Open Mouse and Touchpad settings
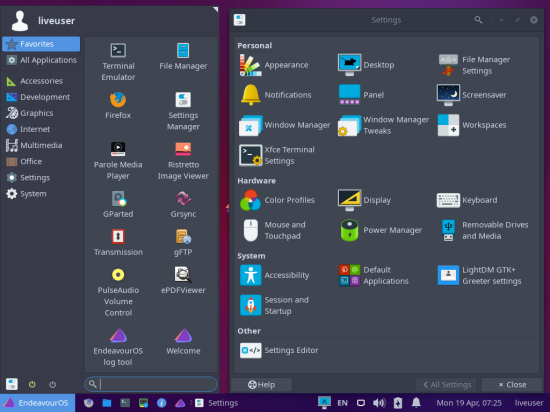The width and height of the screenshot is (550, 412). (273, 230)
